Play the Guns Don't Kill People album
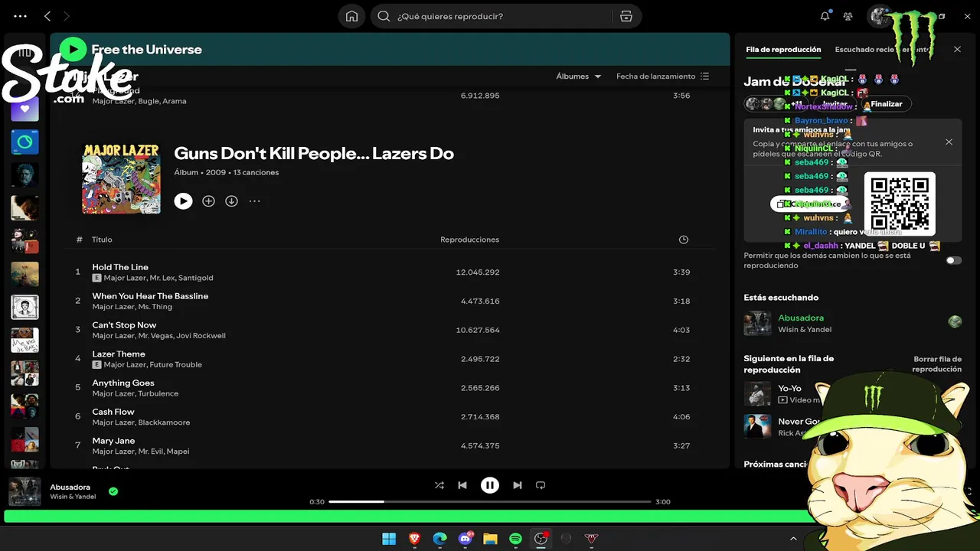 (x=183, y=201)
